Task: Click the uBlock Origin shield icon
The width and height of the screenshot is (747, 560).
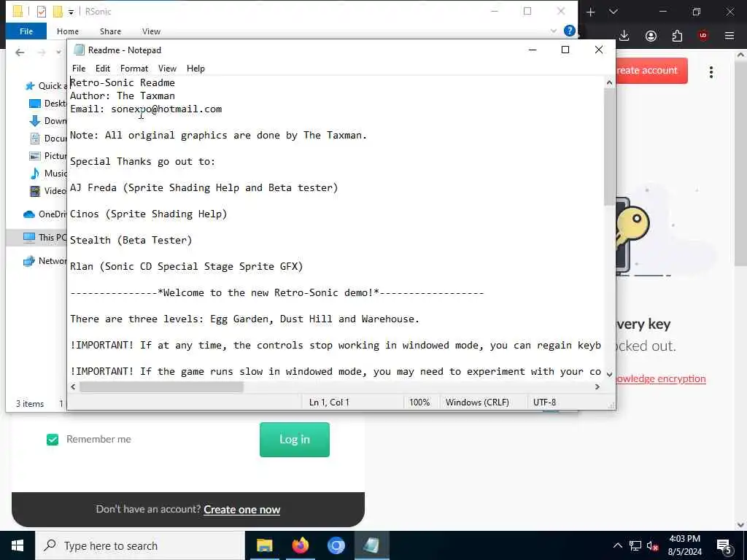Action: 703,36
